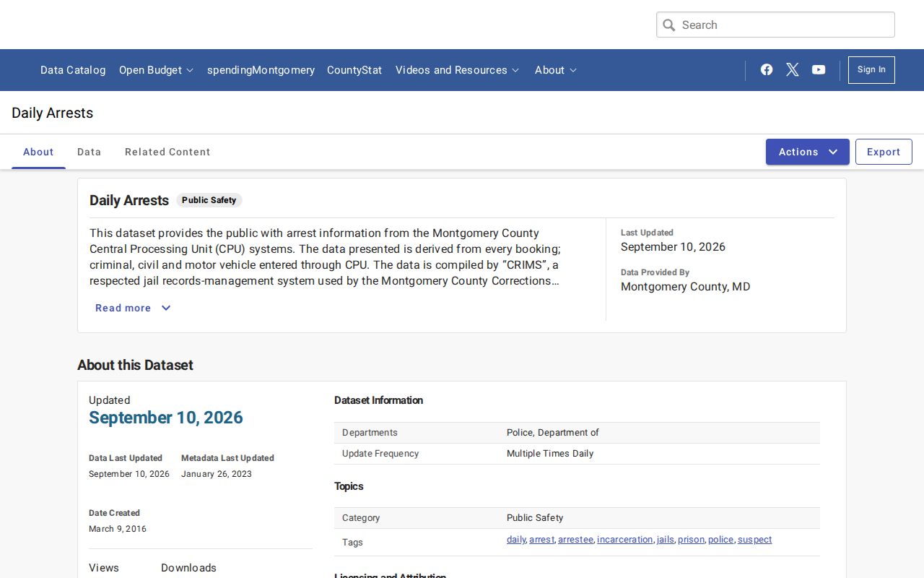This screenshot has height=578, width=924.
Task: Expand description with Read more
Action: coord(133,308)
